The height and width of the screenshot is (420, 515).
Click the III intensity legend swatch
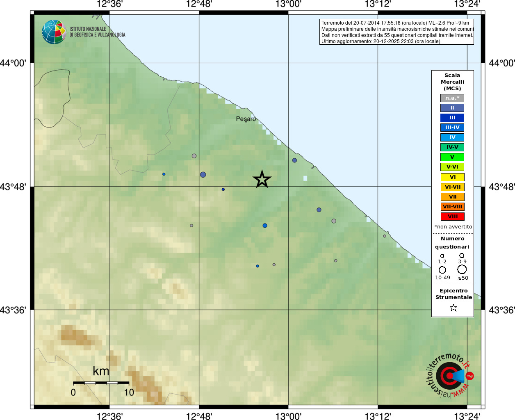tap(452, 118)
